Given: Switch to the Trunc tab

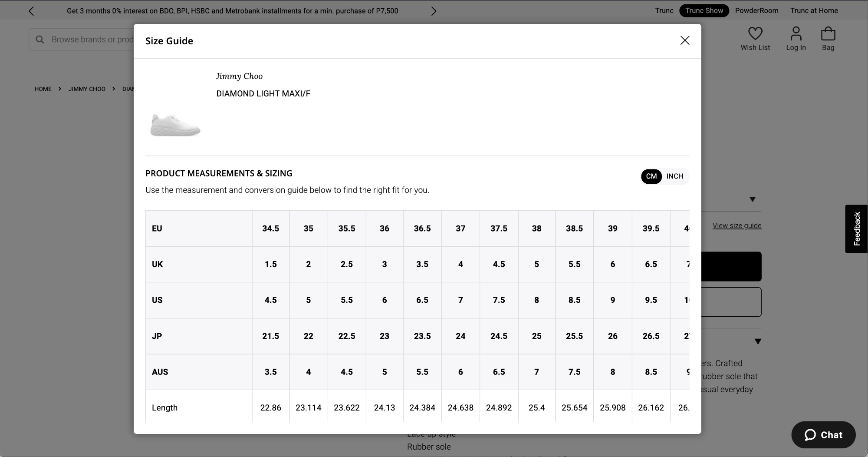Looking at the screenshot, I should (664, 10).
